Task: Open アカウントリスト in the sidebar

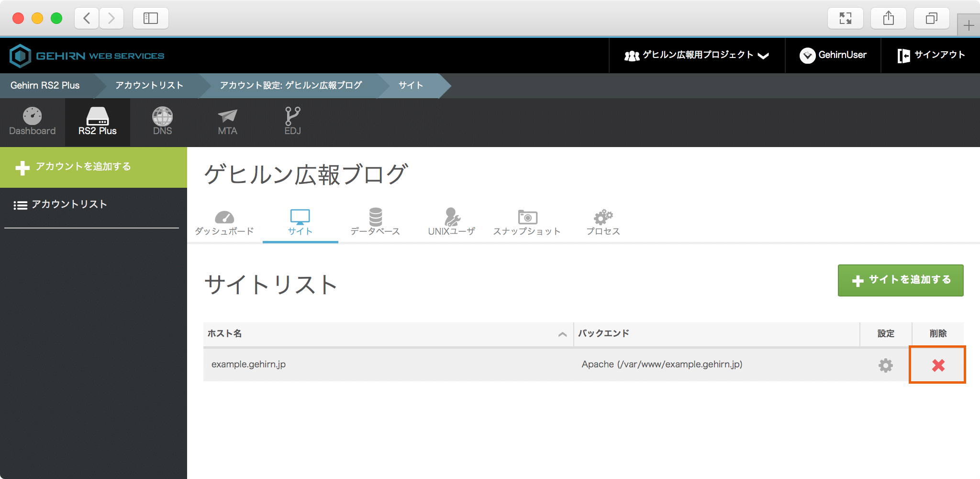Action: tap(69, 205)
